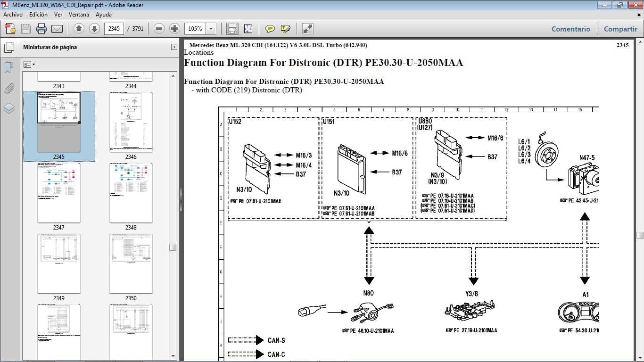
Task: Open thumbnail options dropdown menu
Action: pyautogui.click(x=29, y=64)
